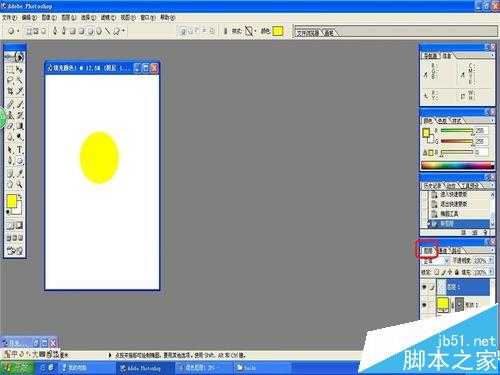The height and width of the screenshot is (375, 500).
Task: Select the Zoom magnifier tool
Action: (20, 184)
